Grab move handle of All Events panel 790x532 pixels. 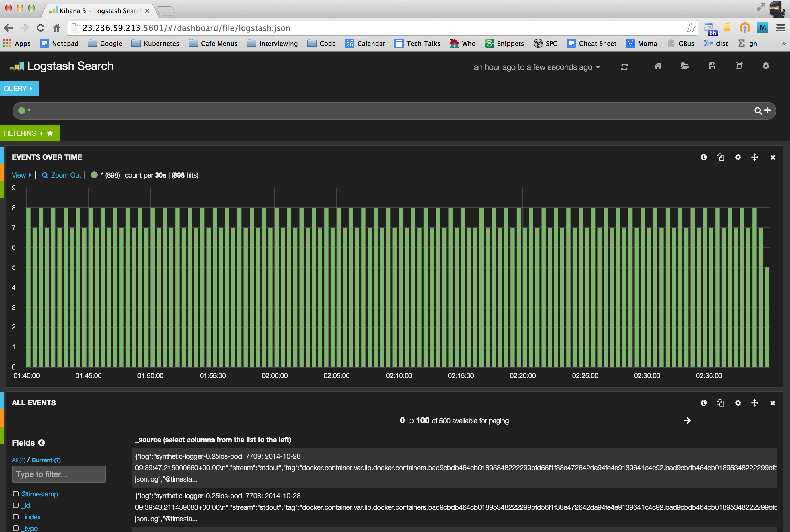(754, 403)
